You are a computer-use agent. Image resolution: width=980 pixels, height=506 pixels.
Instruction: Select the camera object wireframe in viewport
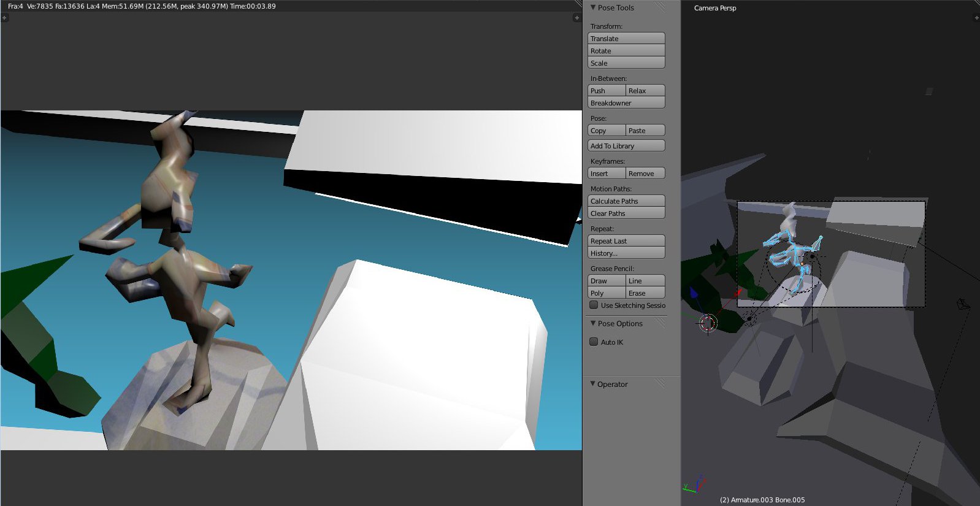(x=963, y=304)
